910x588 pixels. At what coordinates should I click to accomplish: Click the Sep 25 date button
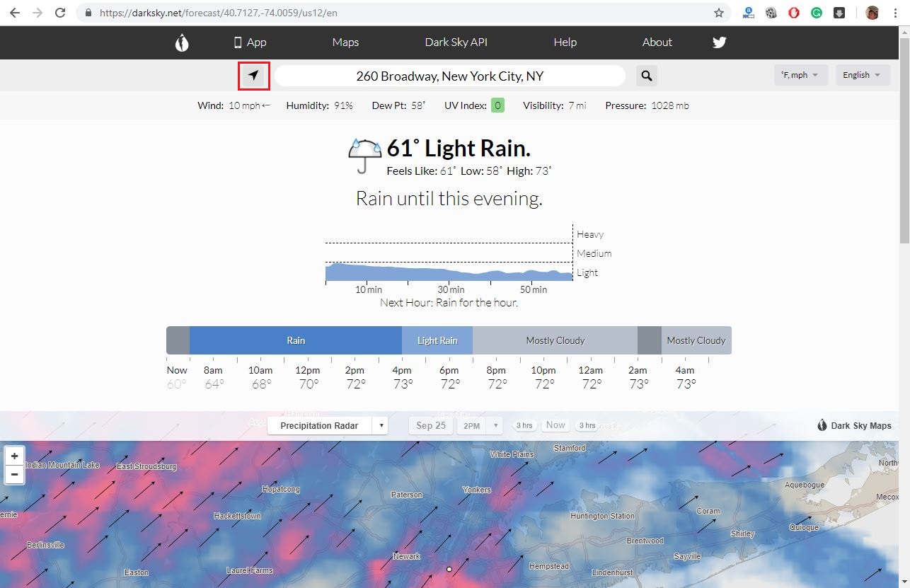[x=431, y=425]
